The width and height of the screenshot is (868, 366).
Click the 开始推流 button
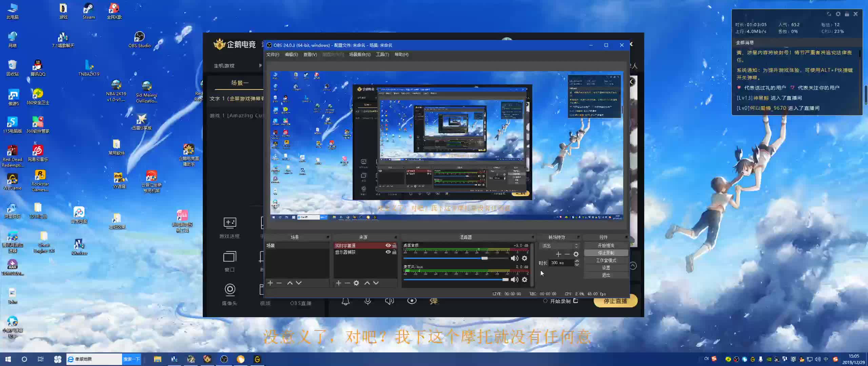[606, 245]
